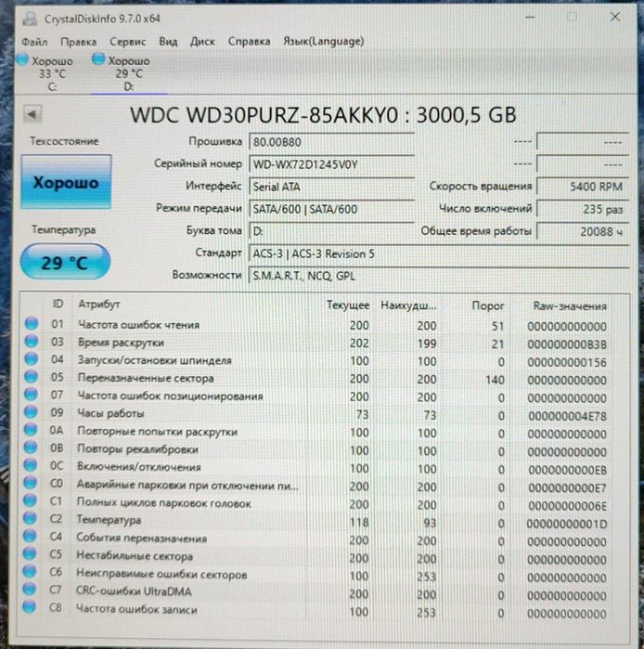Open the Вид menu
This screenshot has height=649, width=644.
(168, 42)
